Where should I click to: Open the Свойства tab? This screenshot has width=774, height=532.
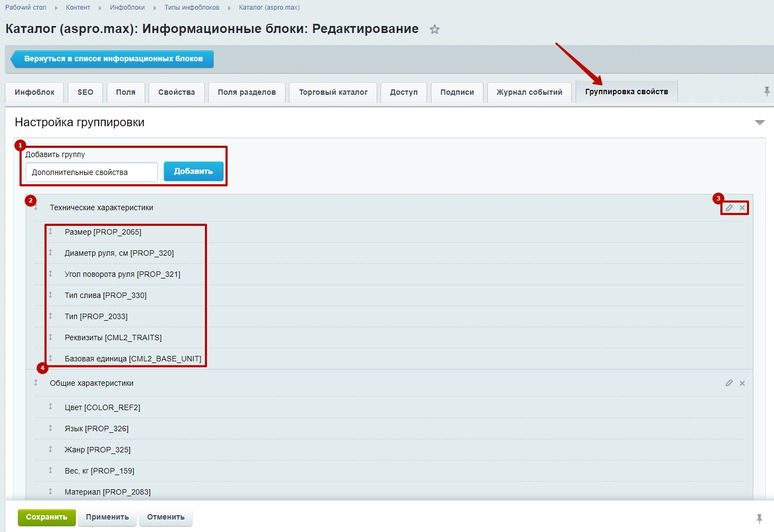coord(176,93)
